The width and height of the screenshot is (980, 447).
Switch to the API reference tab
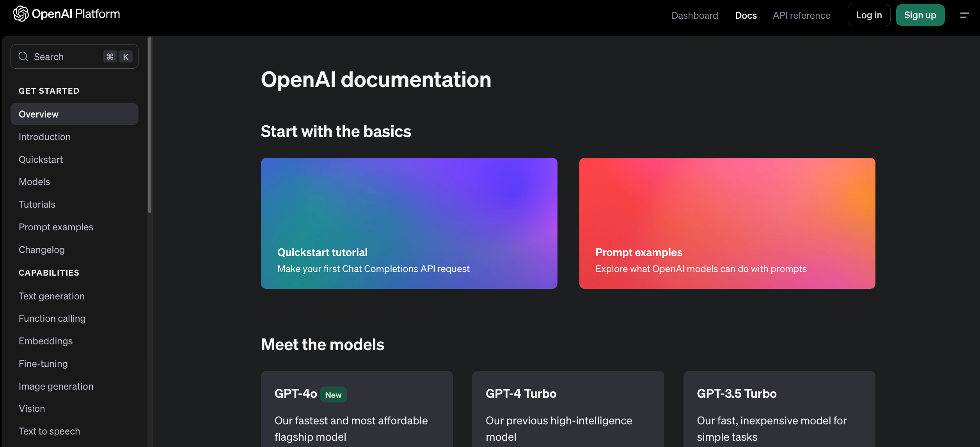coord(801,15)
